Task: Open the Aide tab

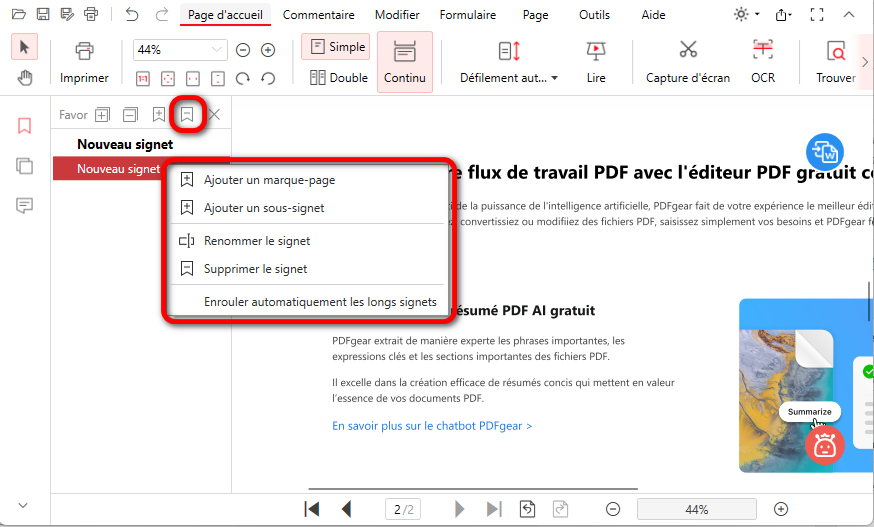Action: click(x=653, y=15)
